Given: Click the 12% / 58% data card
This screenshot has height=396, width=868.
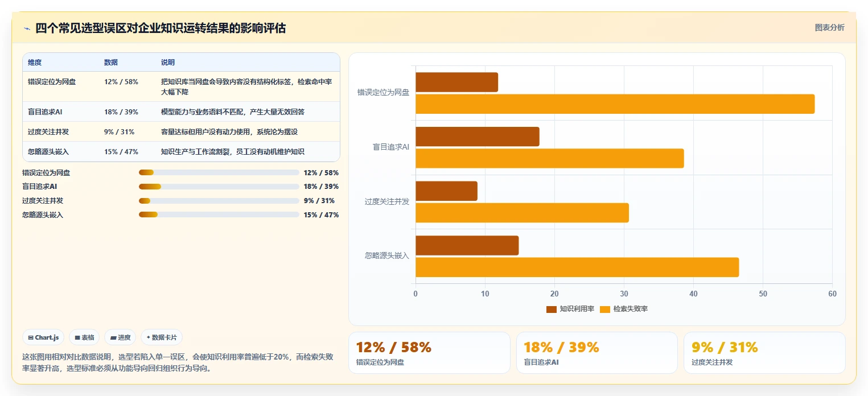Looking at the screenshot, I should 429,353.
